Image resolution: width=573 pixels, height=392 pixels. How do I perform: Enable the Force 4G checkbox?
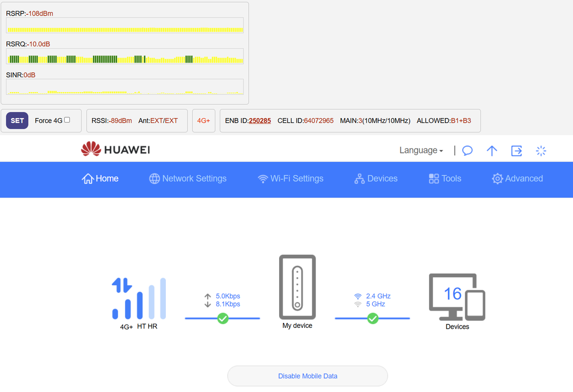pyautogui.click(x=67, y=120)
